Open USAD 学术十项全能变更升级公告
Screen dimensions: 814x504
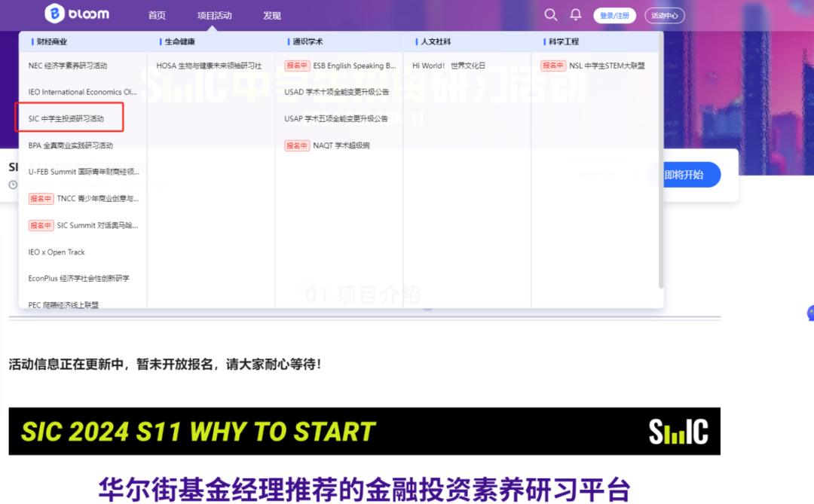pos(336,92)
